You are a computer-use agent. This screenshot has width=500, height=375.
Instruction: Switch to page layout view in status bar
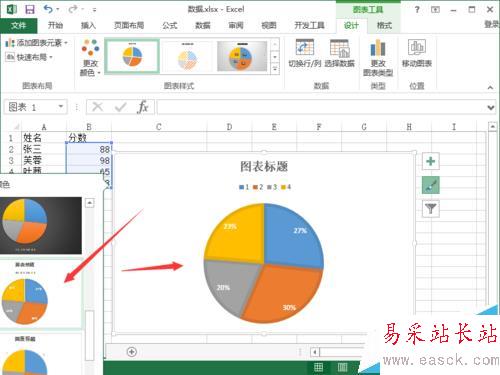[x=342, y=367]
